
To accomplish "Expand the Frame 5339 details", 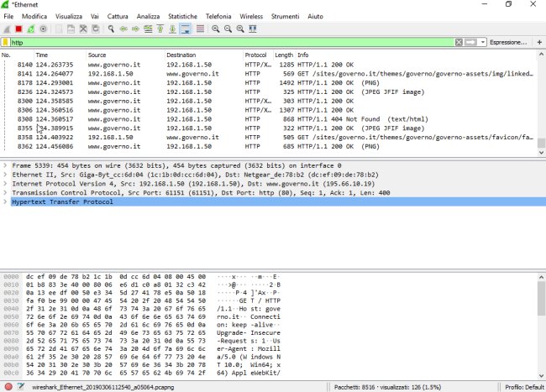I will pyautogui.click(x=5, y=165).
